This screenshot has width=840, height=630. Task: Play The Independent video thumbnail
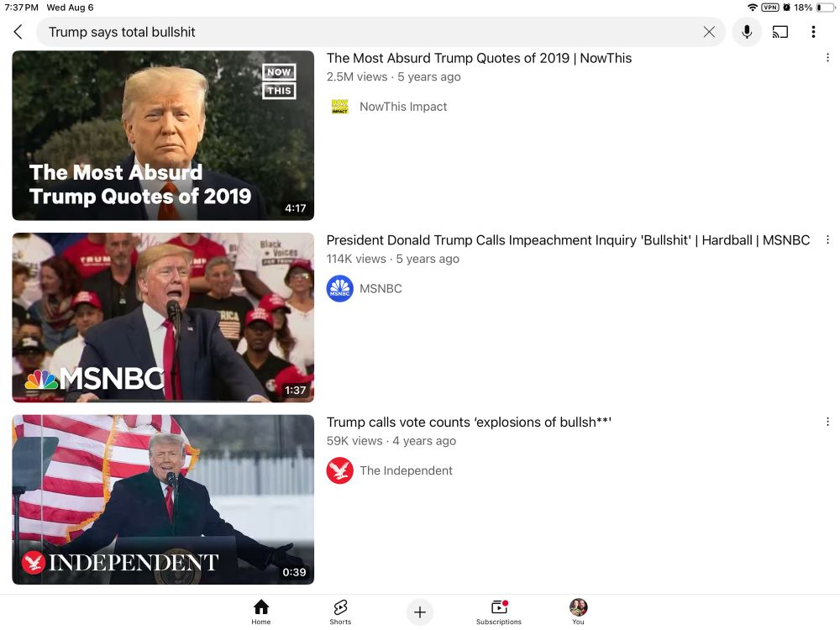[x=163, y=500]
